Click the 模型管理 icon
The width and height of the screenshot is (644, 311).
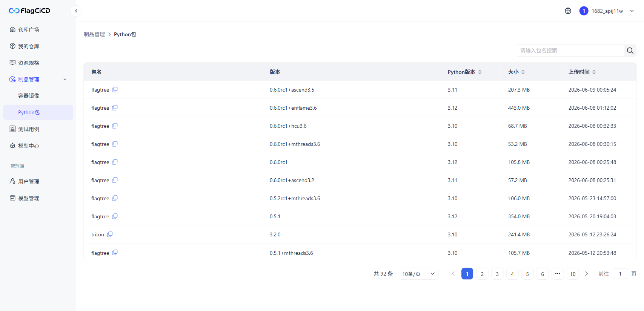[12, 198]
